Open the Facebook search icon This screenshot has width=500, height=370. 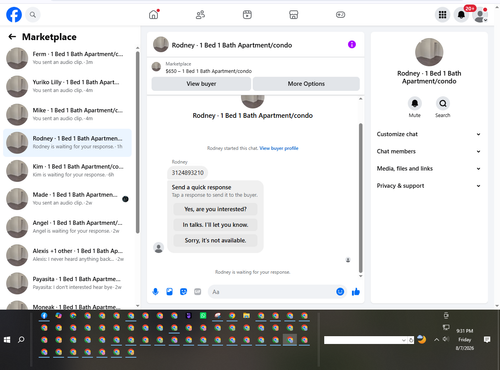(33, 15)
